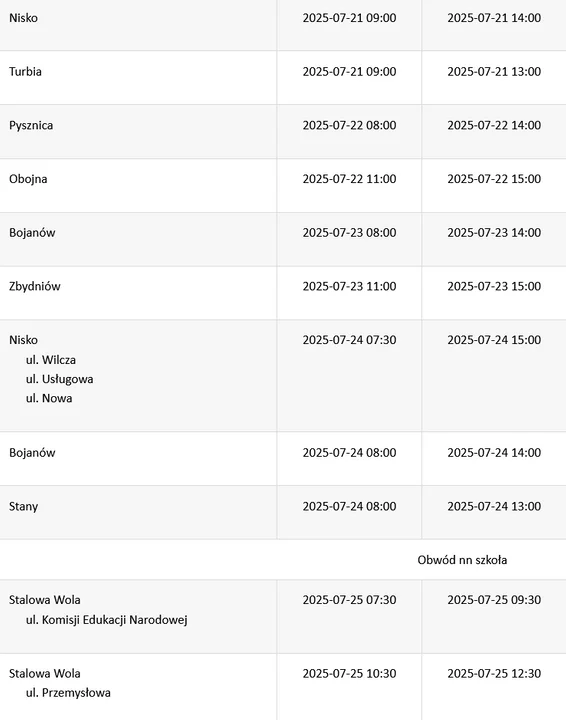Click start time 2025-07-22 08:00 for Pysznica
This screenshot has width=566, height=720.
click(349, 125)
